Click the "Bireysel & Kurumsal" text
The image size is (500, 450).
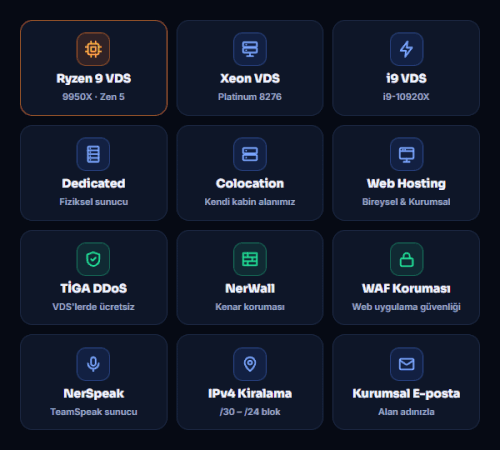[406, 202]
